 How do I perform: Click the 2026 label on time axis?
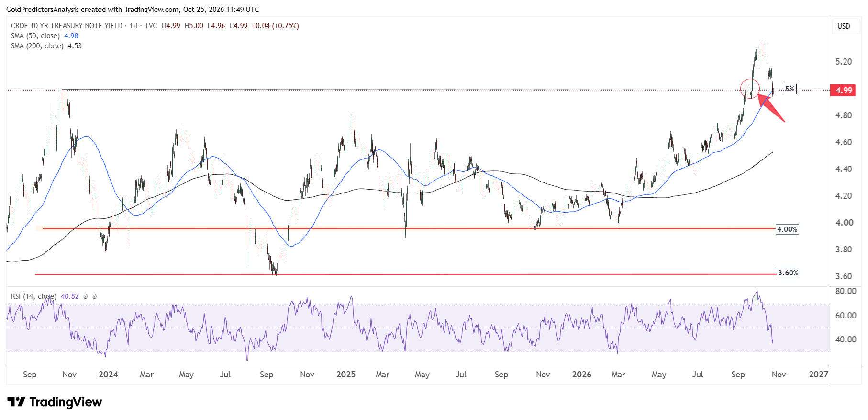tap(582, 375)
